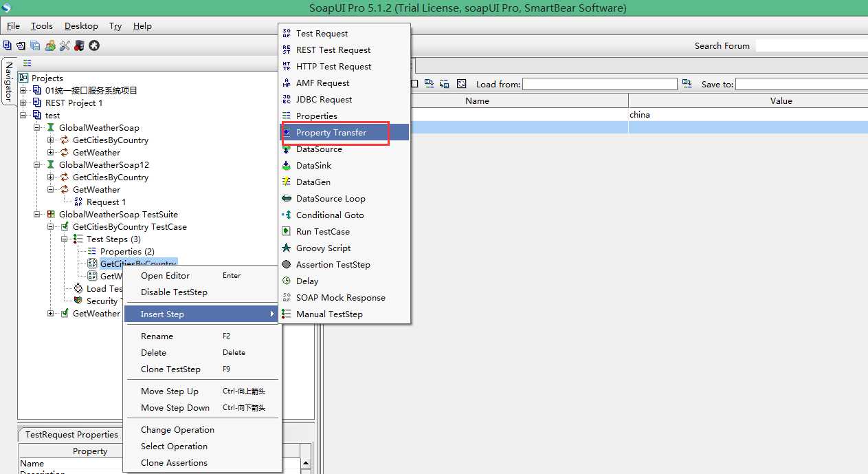Open the Insert Step submenu entry
The image size is (868, 474).
tap(202, 314)
